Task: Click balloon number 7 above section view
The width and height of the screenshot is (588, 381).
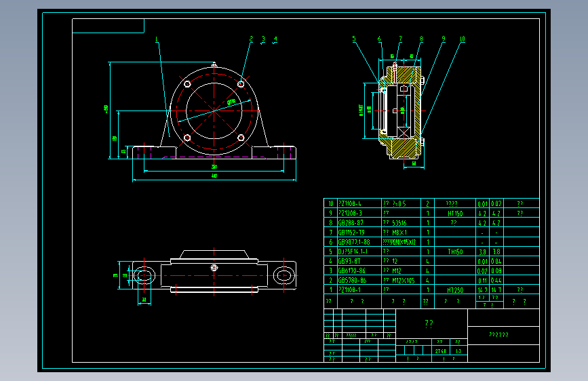Action: [401, 39]
